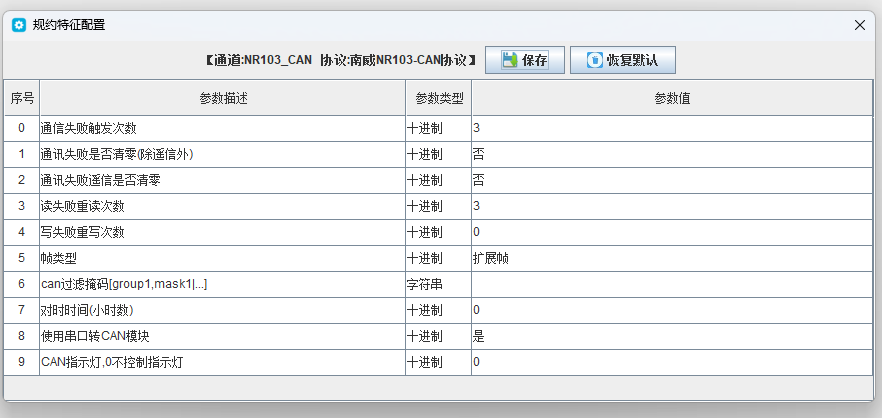This screenshot has width=882, height=418.
Task: Edit the 通信失败触发次数 value field
Action: tap(670, 128)
